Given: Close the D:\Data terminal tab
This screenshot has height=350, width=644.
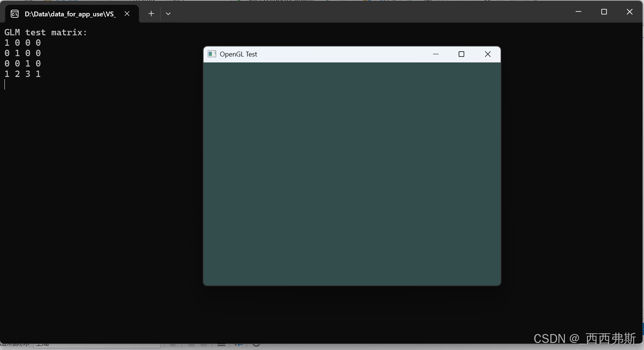Looking at the screenshot, I should (x=127, y=14).
